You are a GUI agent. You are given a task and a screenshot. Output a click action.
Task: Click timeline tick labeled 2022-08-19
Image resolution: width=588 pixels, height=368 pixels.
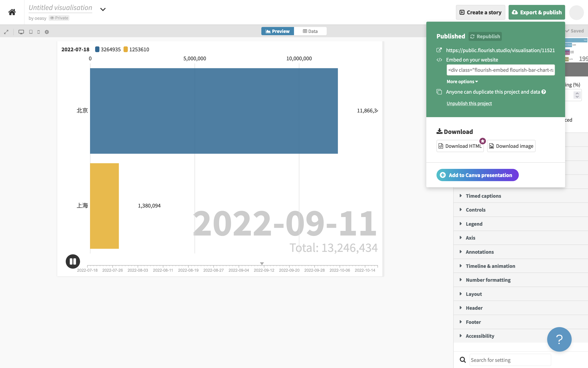click(188, 270)
